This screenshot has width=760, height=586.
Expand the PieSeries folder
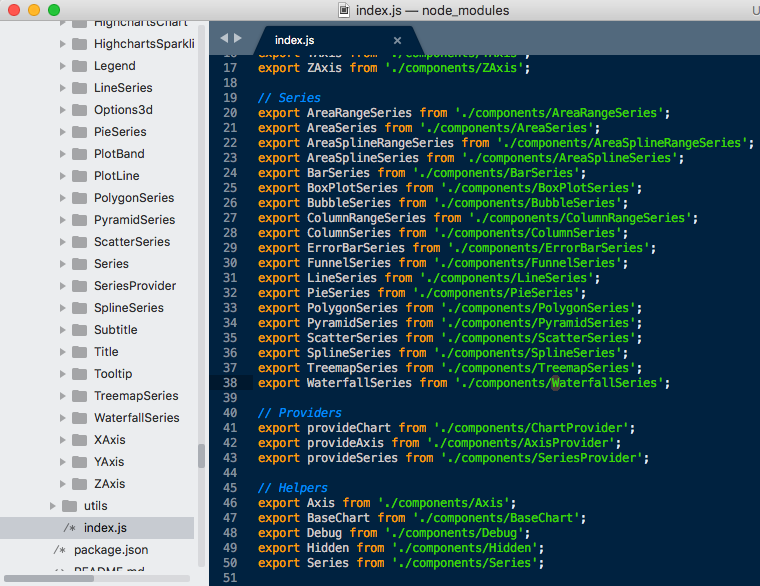[62, 132]
